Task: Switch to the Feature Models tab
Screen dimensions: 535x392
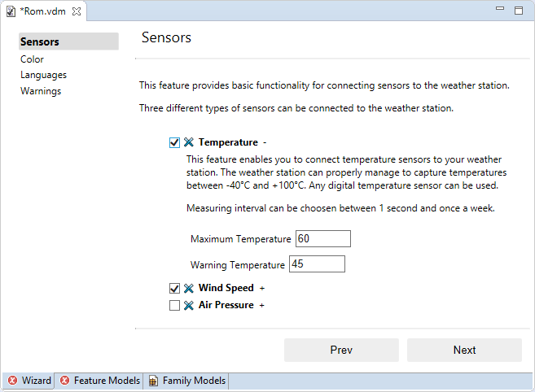Action: click(106, 381)
